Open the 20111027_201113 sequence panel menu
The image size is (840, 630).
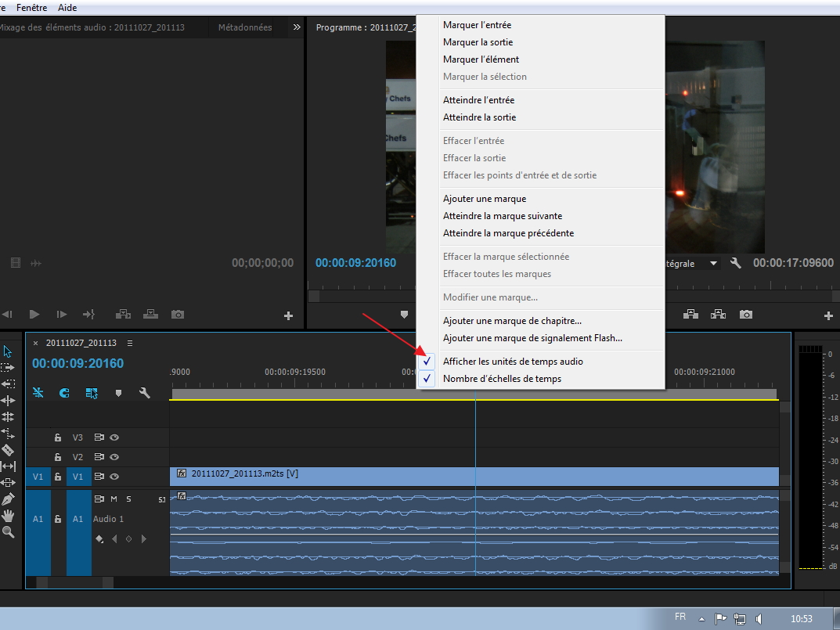pos(130,343)
